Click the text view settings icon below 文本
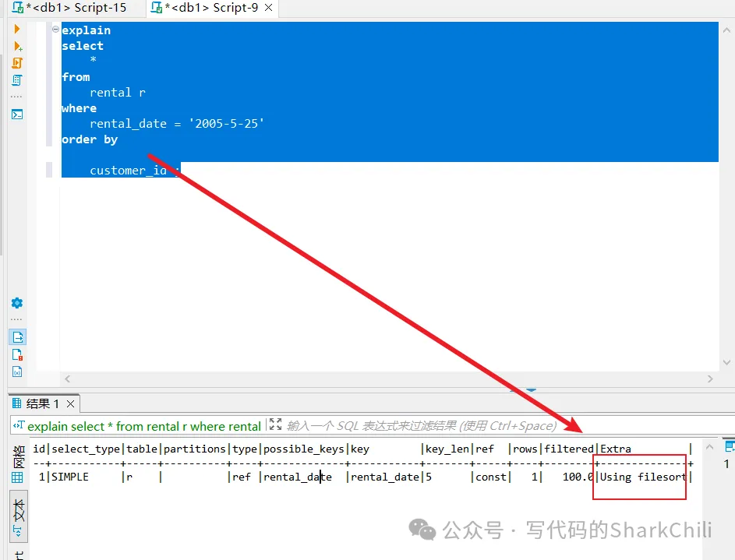The height and width of the screenshot is (560, 735). [x=17, y=531]
